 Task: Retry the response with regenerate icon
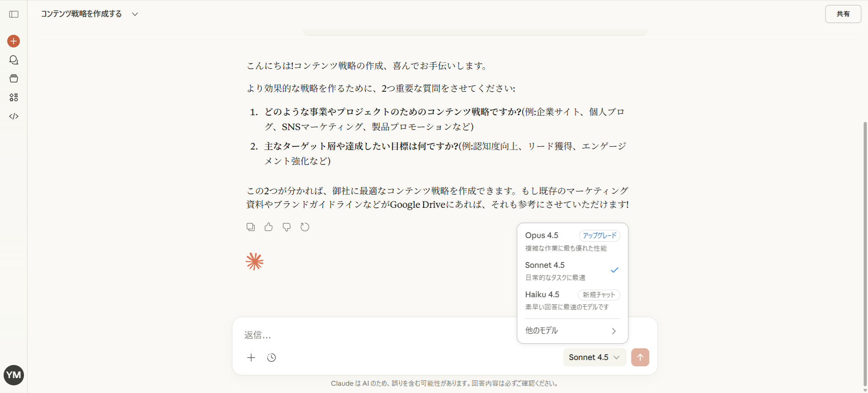click(305, 227)
